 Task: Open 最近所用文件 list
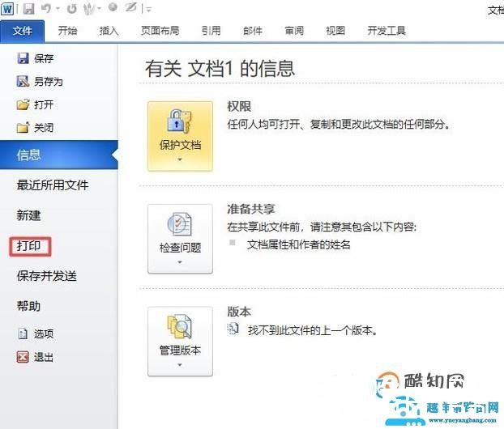coord(53,185)
